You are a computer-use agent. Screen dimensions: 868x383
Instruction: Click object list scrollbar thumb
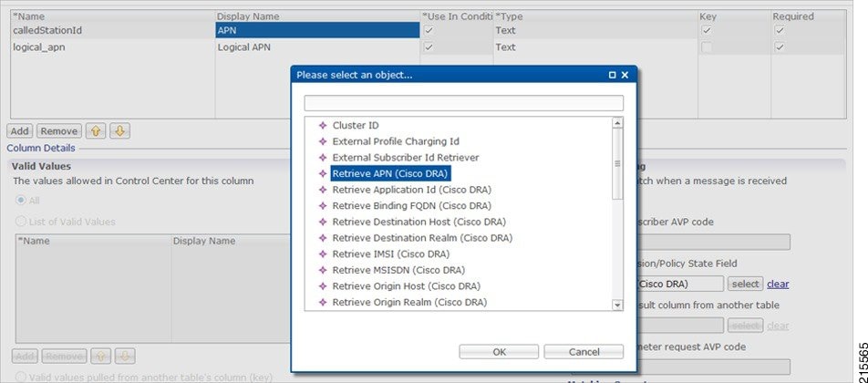[x=618, y=163]
